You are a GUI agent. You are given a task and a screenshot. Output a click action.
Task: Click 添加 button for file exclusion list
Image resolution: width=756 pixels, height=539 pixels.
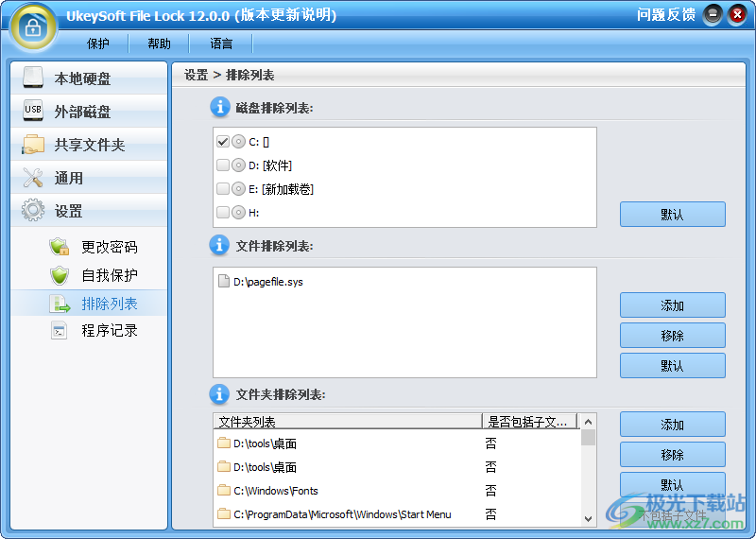pyautogui.click(x=673, y=305)
